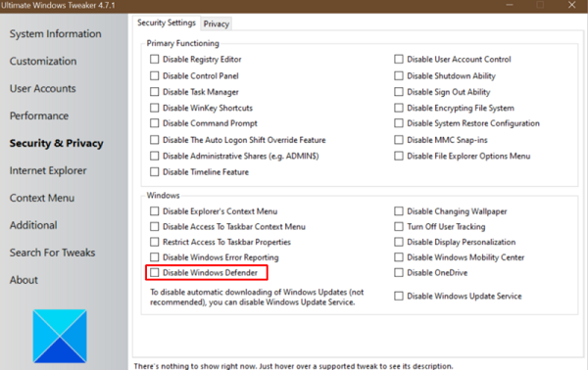Check Disable Windows Mobility Center
588x370 pixels.
click(x=399, y=257)
